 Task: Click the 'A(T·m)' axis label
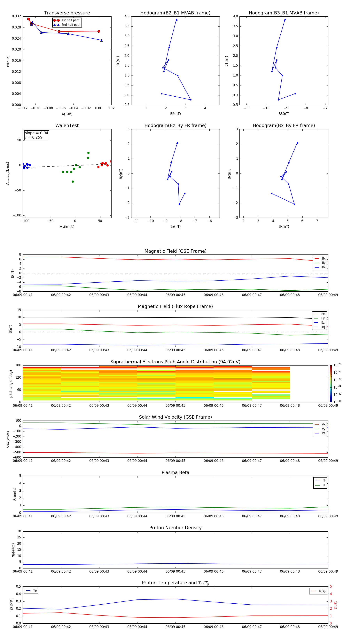pyautogui.click(x=67, y=114)
